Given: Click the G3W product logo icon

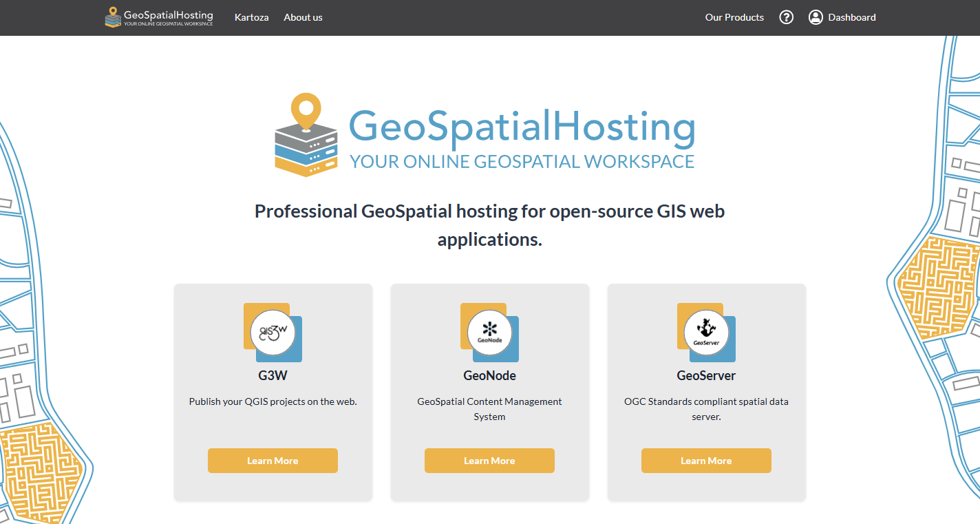Looking at the screenshot, I should 273,333.
